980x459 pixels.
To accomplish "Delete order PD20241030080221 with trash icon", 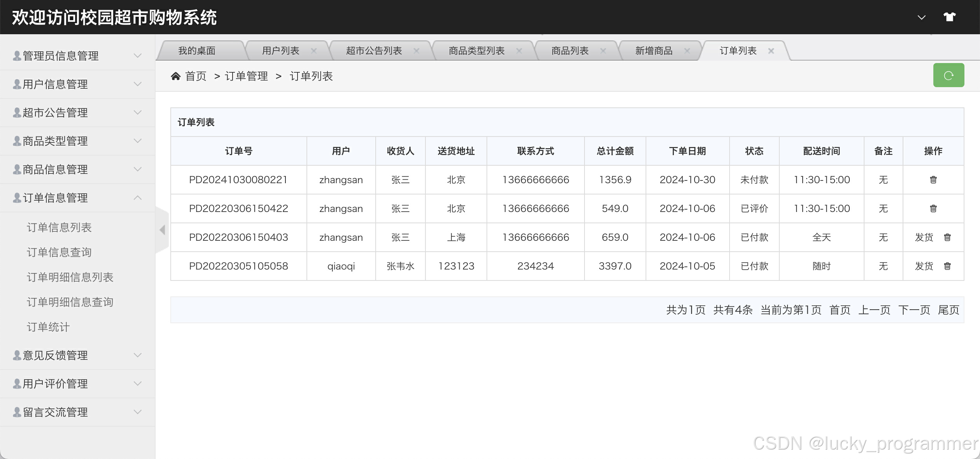I will 933,180.
